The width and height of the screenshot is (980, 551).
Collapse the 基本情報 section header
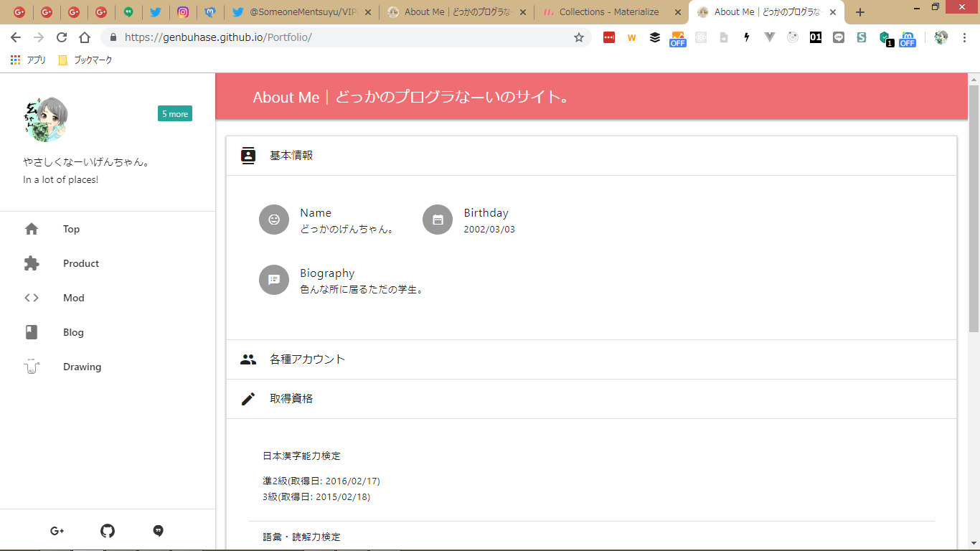tap(591, 156)
